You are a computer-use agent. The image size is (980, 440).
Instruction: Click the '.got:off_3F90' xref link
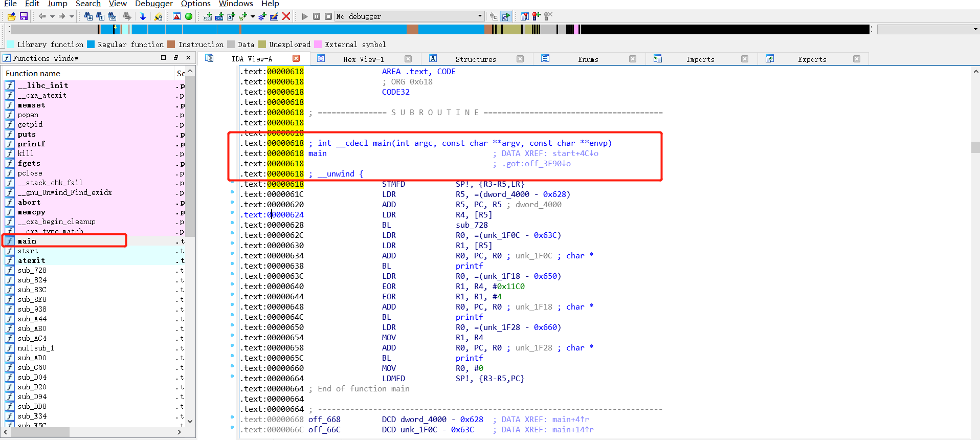(x=537, y=164)
